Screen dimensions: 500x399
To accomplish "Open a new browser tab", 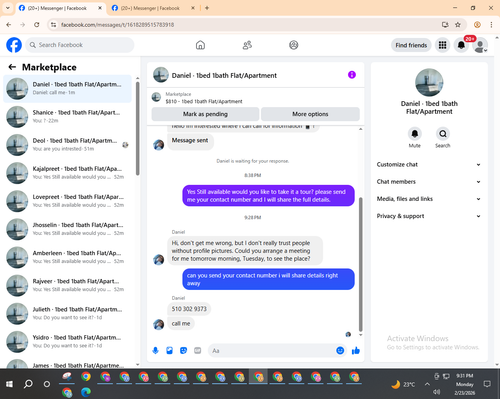I will [207, 8].
